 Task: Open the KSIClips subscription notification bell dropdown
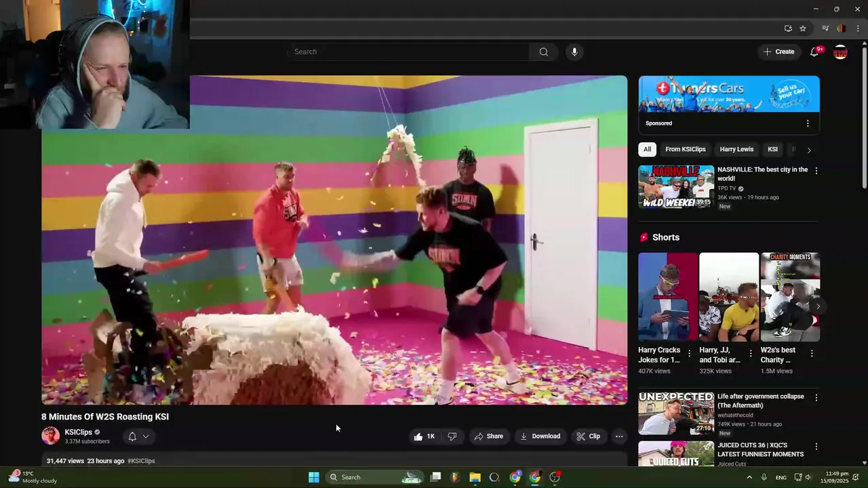click(138, 436)
